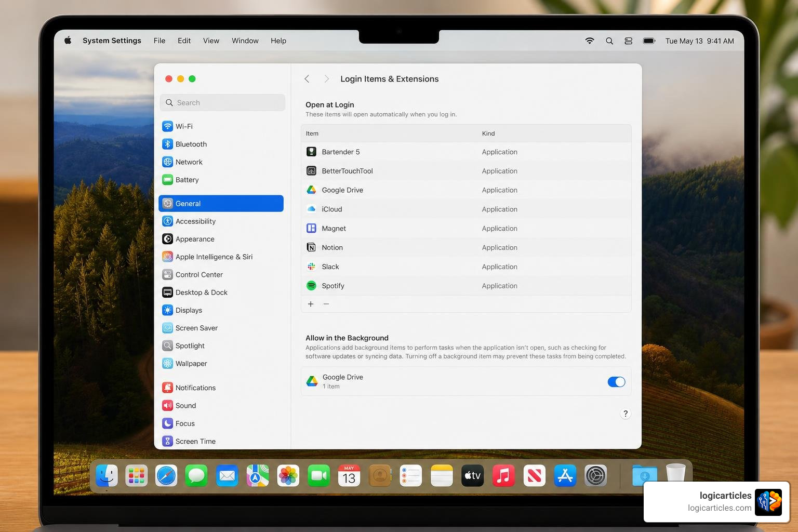This screenshot has width=798, height=532.
Task: Open Screen Saver settings
Action: click(x=221, y=328)
